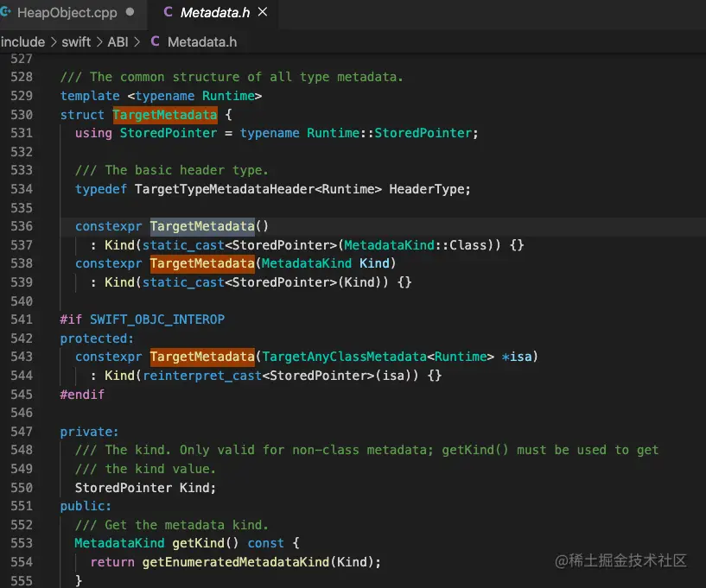706x588 pixels.
Task: Click 'TargetMetadata' on line 536
Action: [x=202, y=226]
